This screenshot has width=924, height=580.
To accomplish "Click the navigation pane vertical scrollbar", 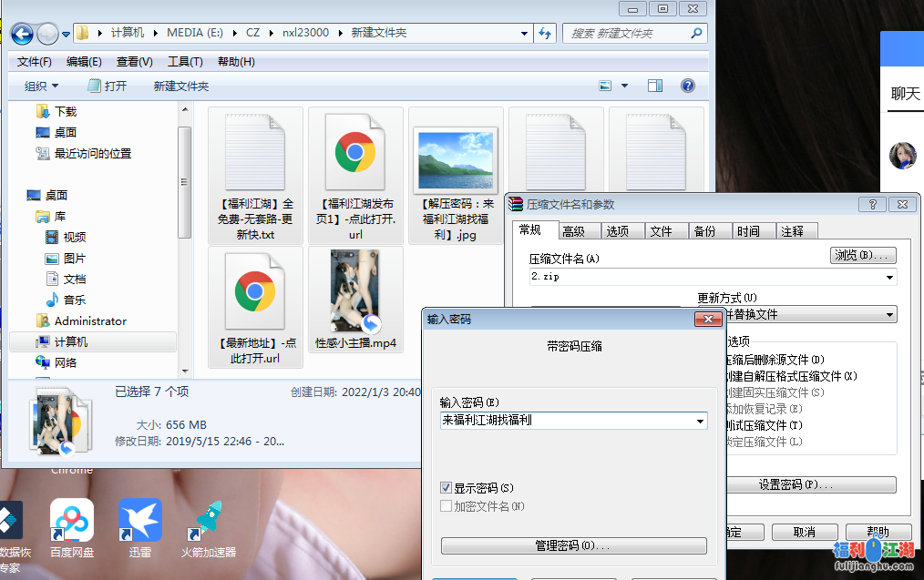I will pos(185,182).
